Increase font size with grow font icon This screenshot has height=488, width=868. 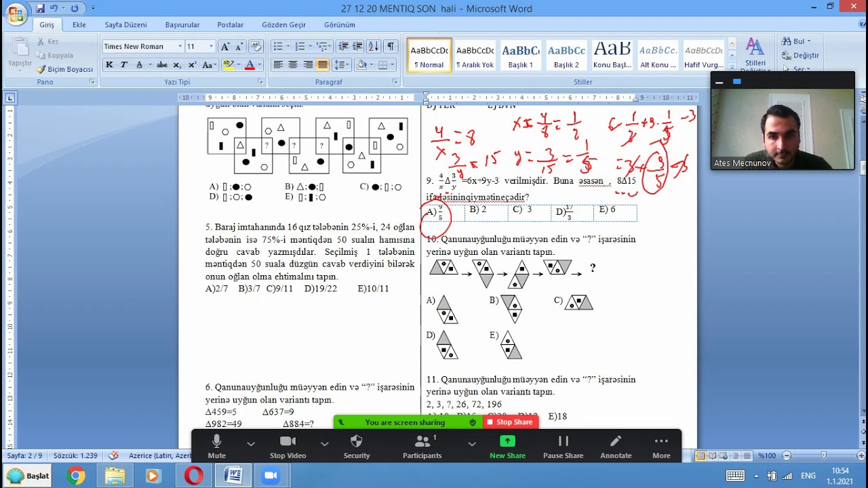225,46
